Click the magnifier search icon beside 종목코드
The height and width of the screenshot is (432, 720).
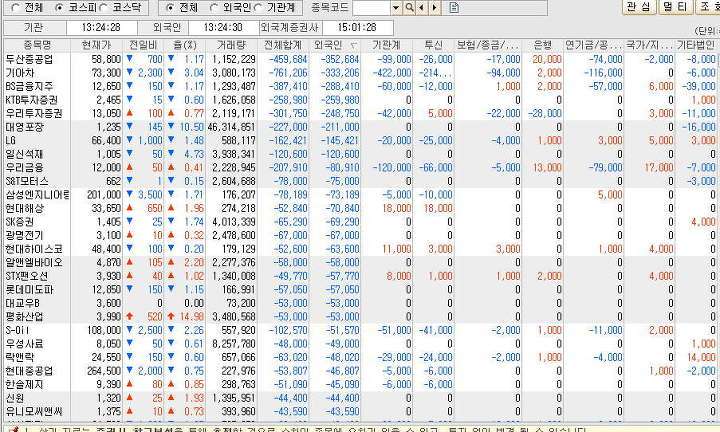pyautogui.click(x=409, y=8)
